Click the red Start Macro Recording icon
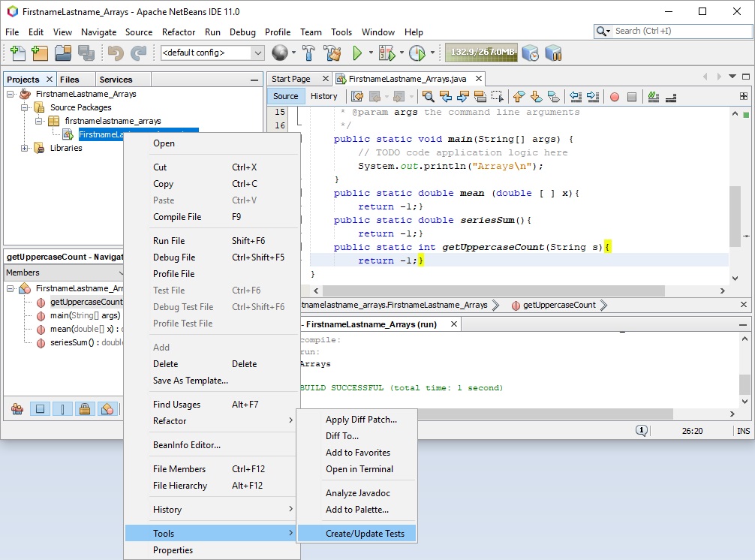755x560 pixels. pyautogui.click(x=615, y=98)
